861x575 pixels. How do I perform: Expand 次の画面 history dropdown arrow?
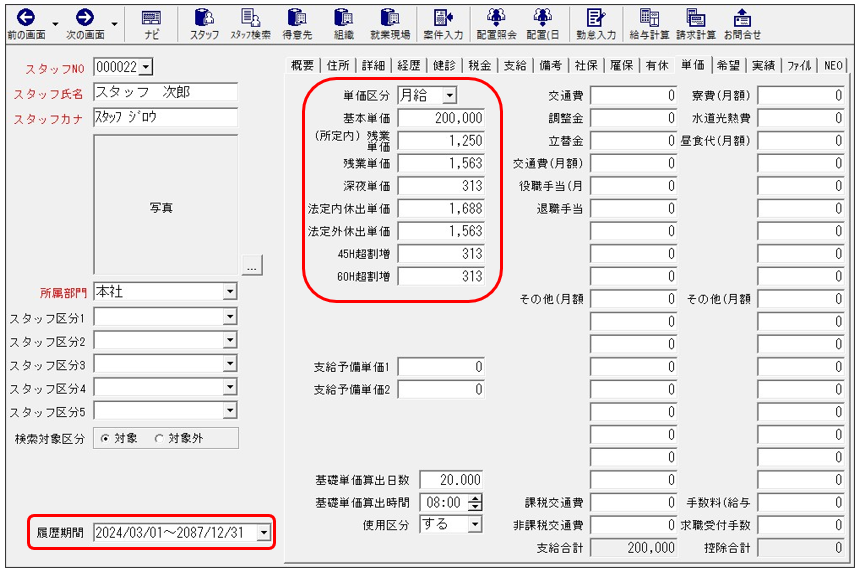(114, 24)
